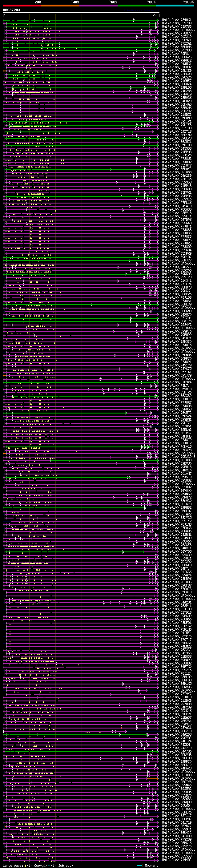This screenshot has height=868, width=197.
Task: Click the purple ~60% identity legend bar
Action: tap(99, 6)
